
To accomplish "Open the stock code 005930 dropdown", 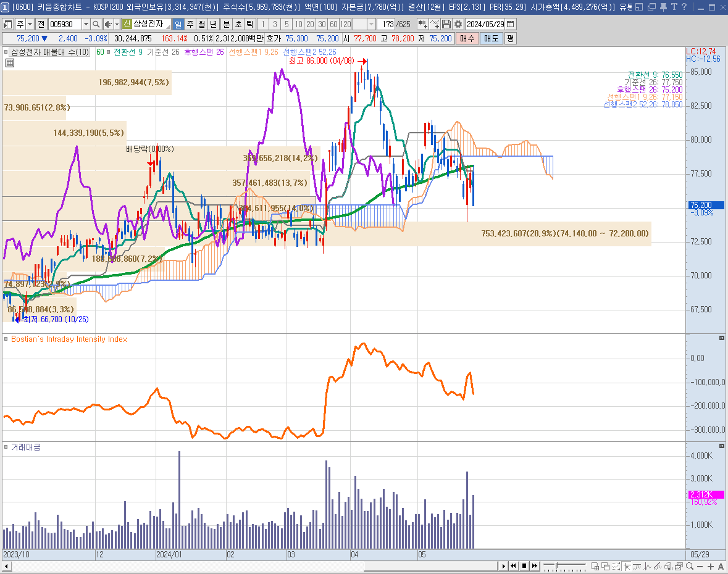I will pos(86,24).
